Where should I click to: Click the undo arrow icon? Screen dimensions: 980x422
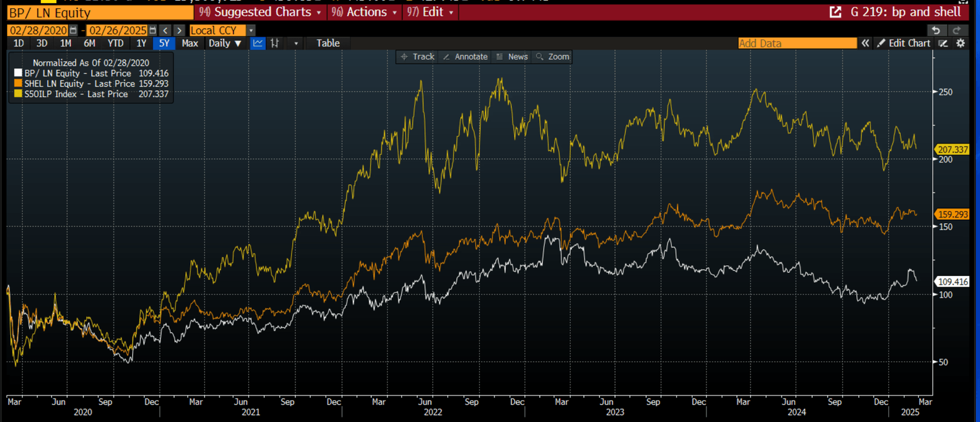pos(935,30)
